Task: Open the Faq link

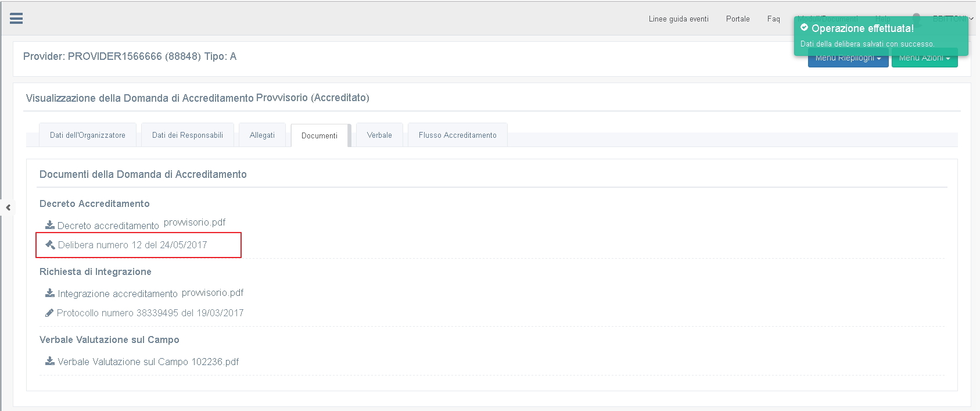Action: (773, 19)
